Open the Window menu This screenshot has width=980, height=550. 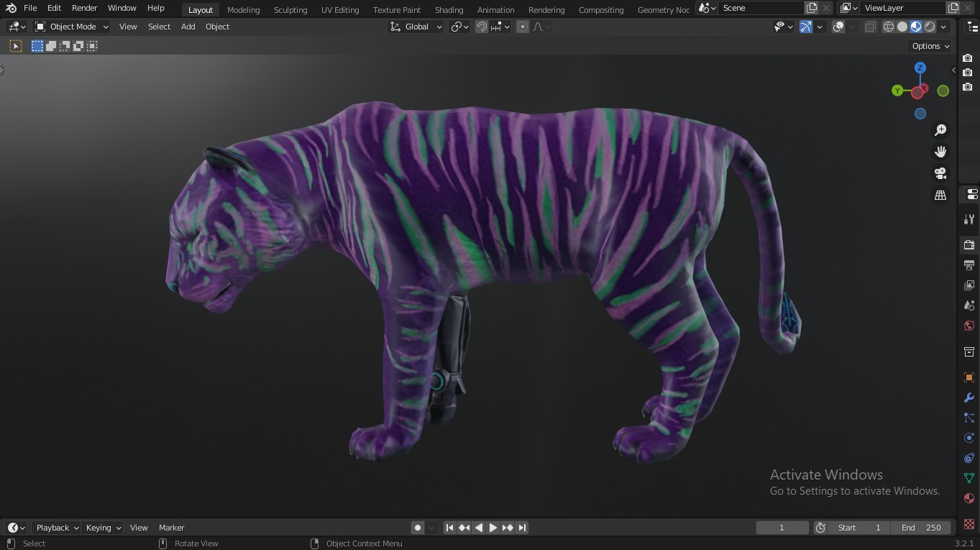tap(122, 8)
